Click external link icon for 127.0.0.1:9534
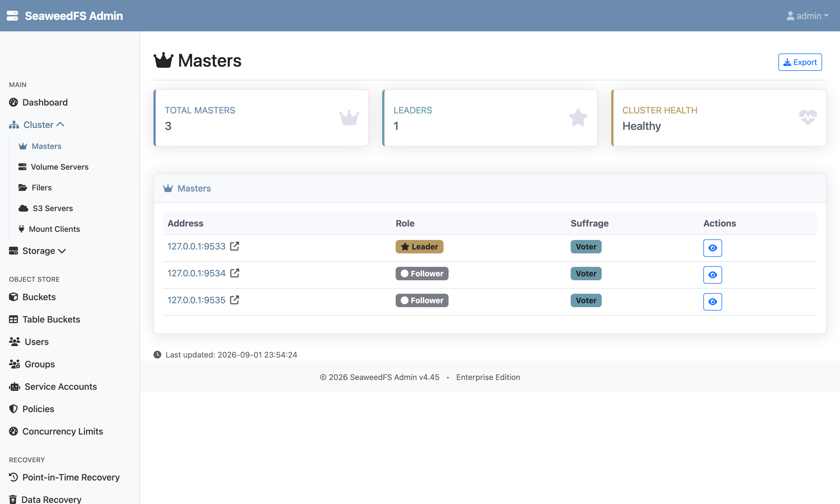The height and width of the screenshot is (504, 840). tap(235, 273)
